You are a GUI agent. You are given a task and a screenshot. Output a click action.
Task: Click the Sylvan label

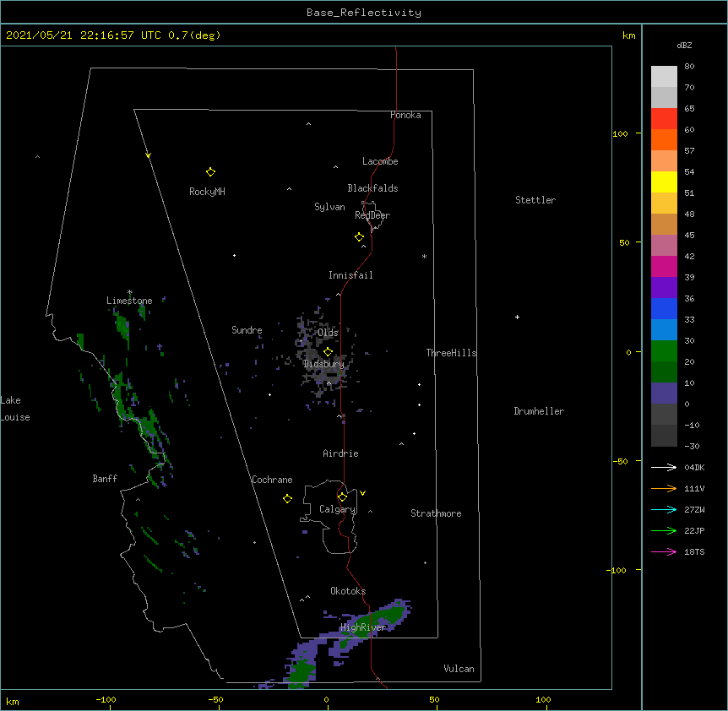tap(329, 207)
